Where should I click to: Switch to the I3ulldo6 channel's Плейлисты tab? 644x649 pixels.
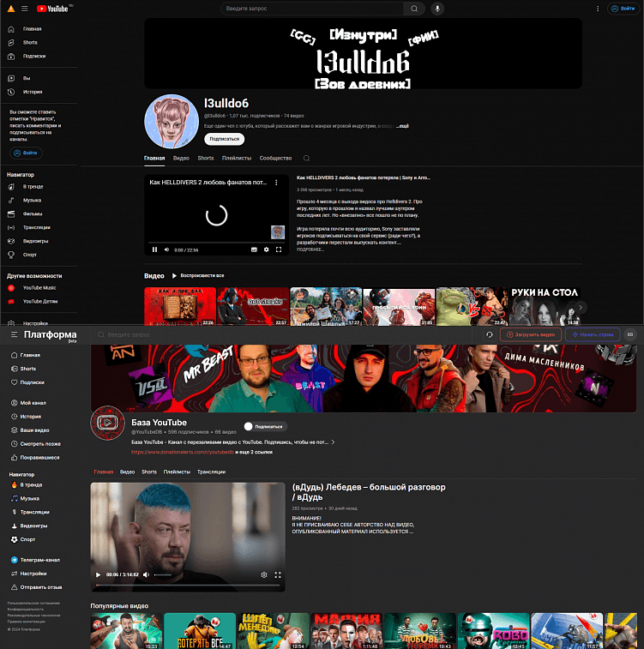[x=237, y=158]
